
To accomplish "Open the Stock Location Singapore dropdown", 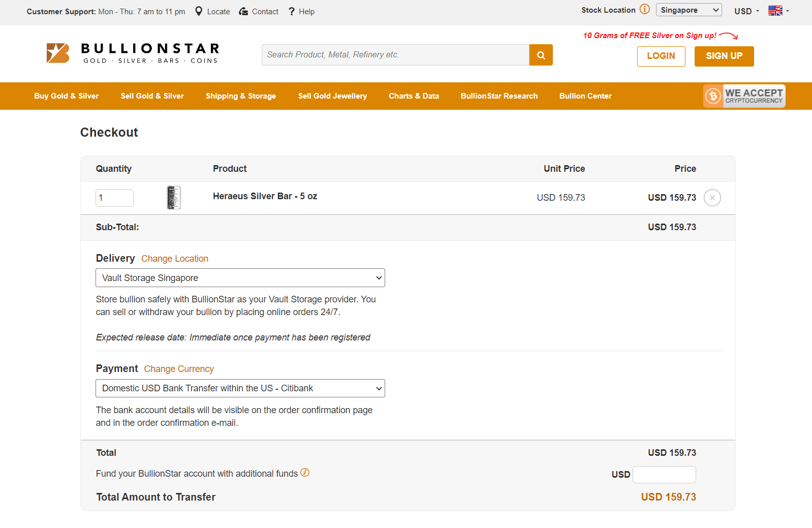I will [x=689, y=10].
